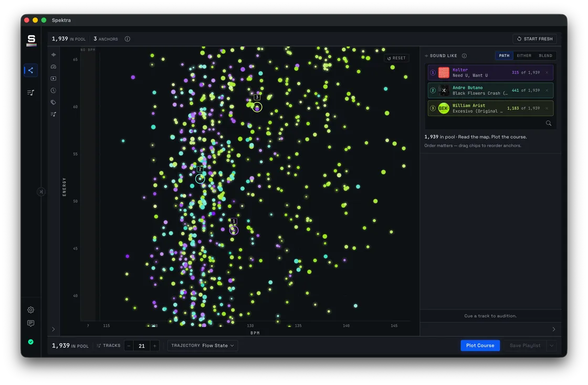Increase the track count with plus
This screenshot has height=385, width=588.
[154, 346]
